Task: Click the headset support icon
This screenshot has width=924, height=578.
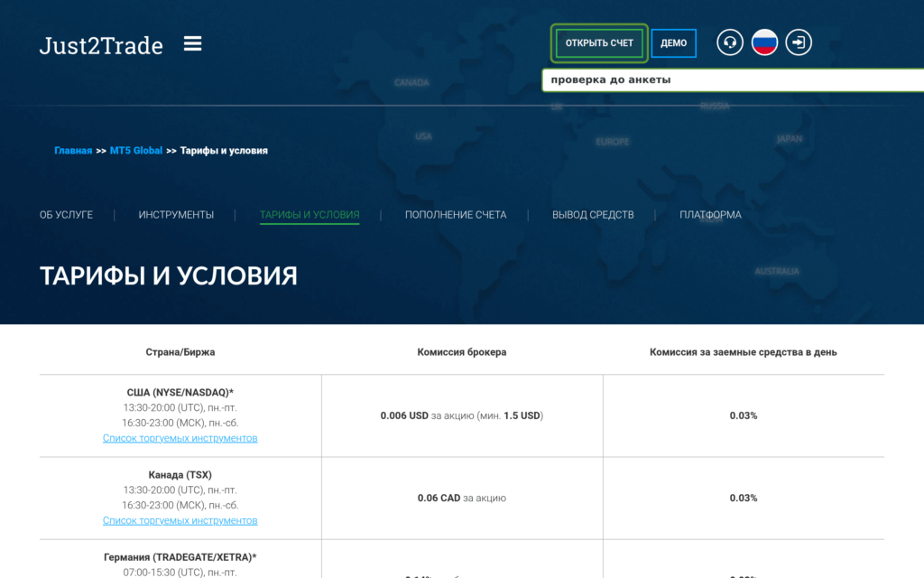Action: point(729,42)
